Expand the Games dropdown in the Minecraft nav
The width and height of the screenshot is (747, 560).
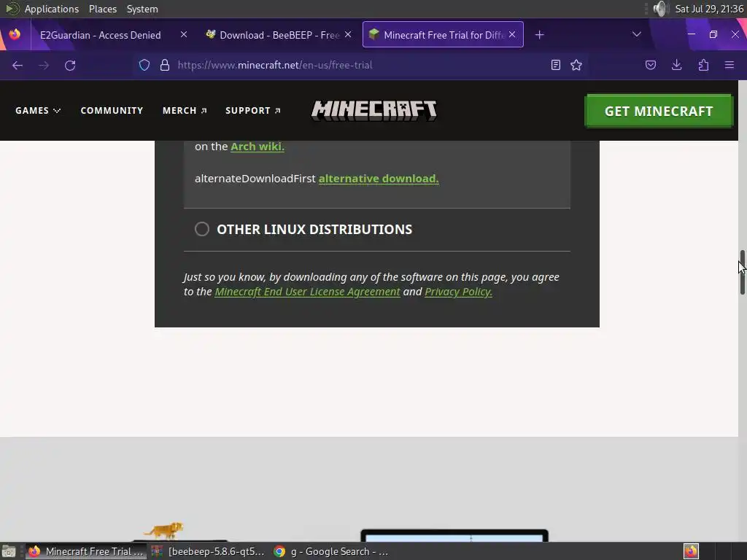[38, 111]
